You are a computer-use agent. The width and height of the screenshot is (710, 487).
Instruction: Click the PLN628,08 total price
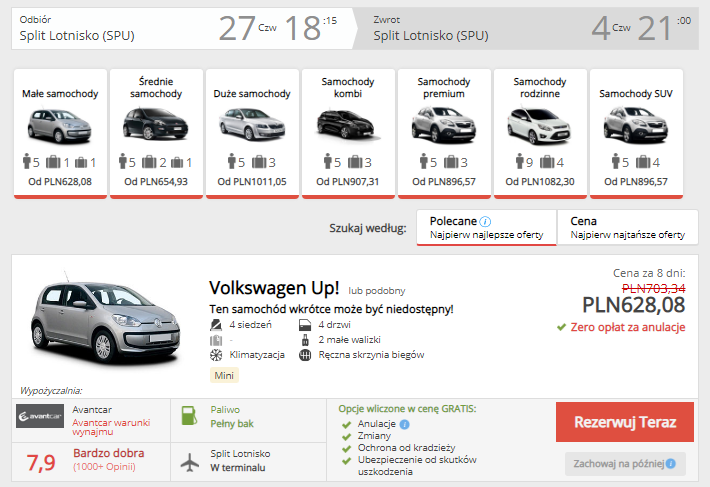coord(633,305)
